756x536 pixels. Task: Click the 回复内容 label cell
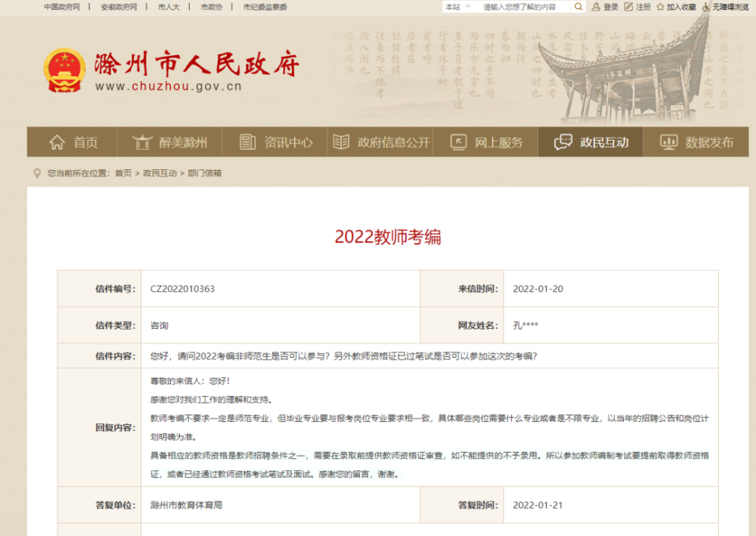click(x=99, y=428)
